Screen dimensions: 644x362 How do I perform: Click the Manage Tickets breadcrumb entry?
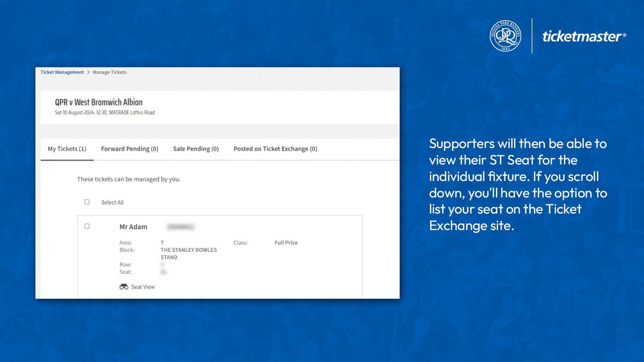coord(109,72)
